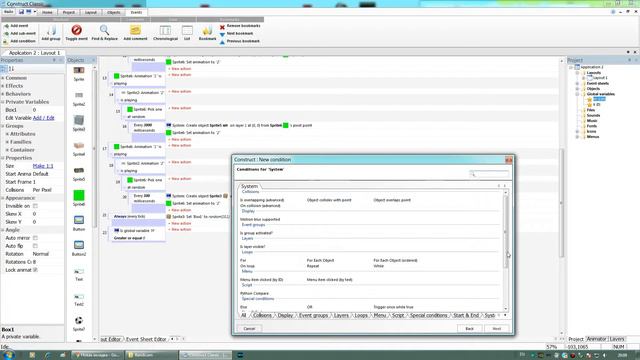The height and width of the screenshot is (360, 640).
Task: Click the Add sub-event icon
Action: click(6, 33)
